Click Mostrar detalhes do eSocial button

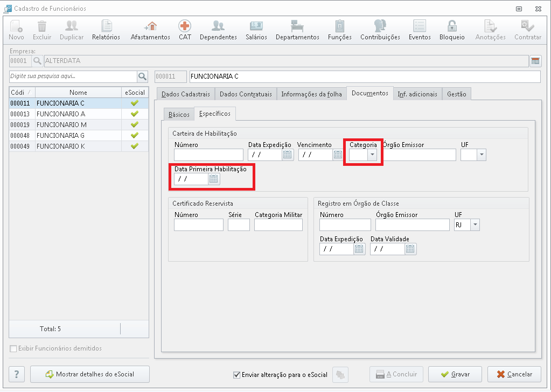coord(90,374)
